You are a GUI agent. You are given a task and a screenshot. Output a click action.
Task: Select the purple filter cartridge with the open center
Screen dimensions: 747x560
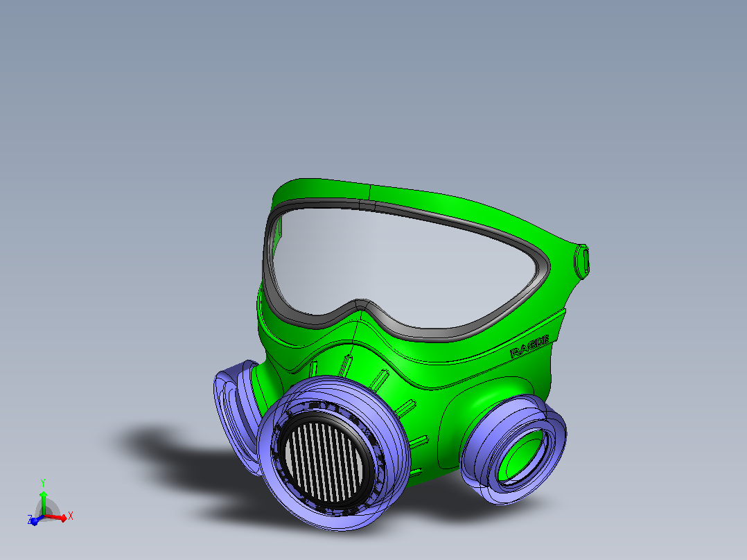pos(513,448)
